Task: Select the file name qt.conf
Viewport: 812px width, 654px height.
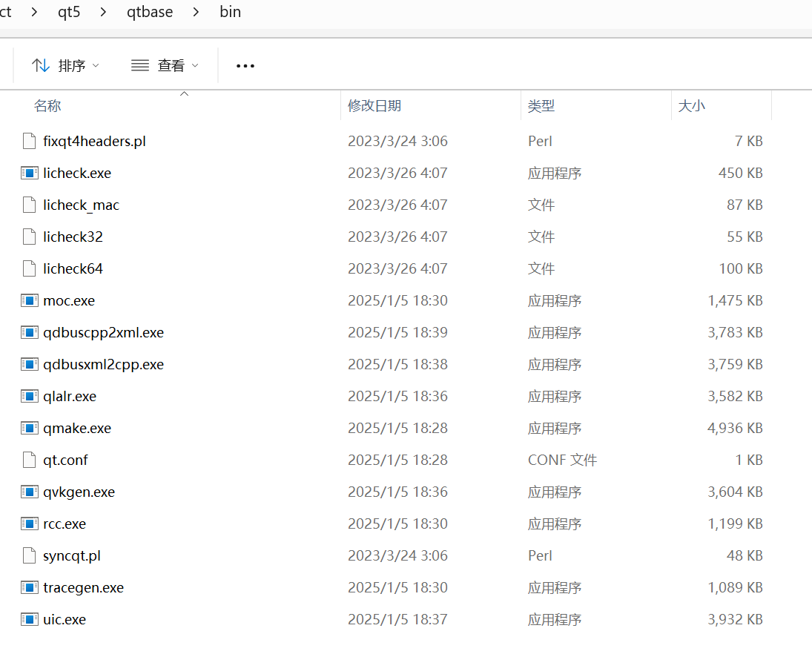Action: coord(66,460)
